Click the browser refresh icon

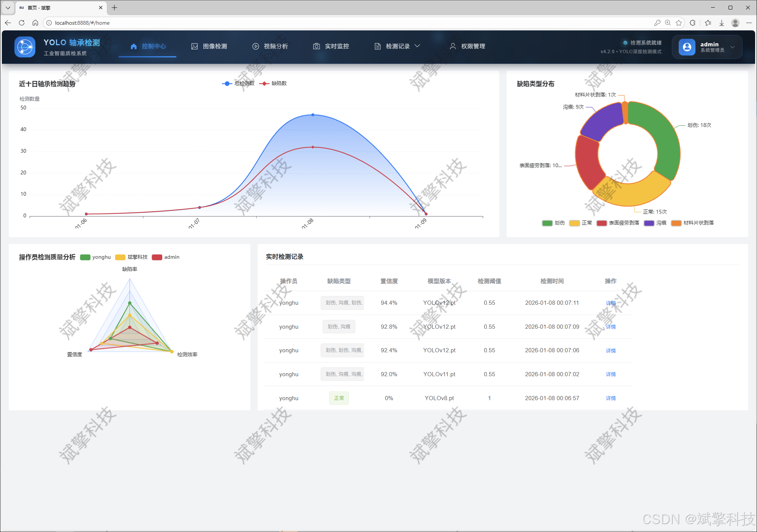pos(22,23)
